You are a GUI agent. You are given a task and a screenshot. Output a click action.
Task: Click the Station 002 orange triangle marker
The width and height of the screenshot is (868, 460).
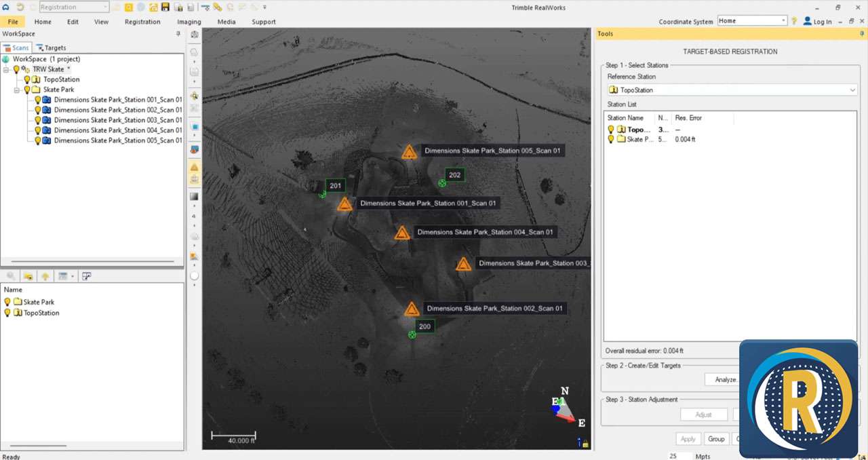pos(412,309)
